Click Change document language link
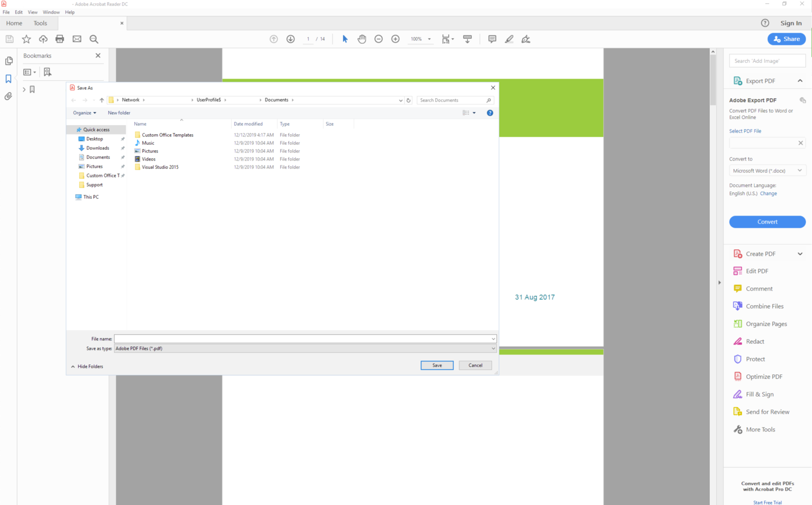 tap(768, 194)
